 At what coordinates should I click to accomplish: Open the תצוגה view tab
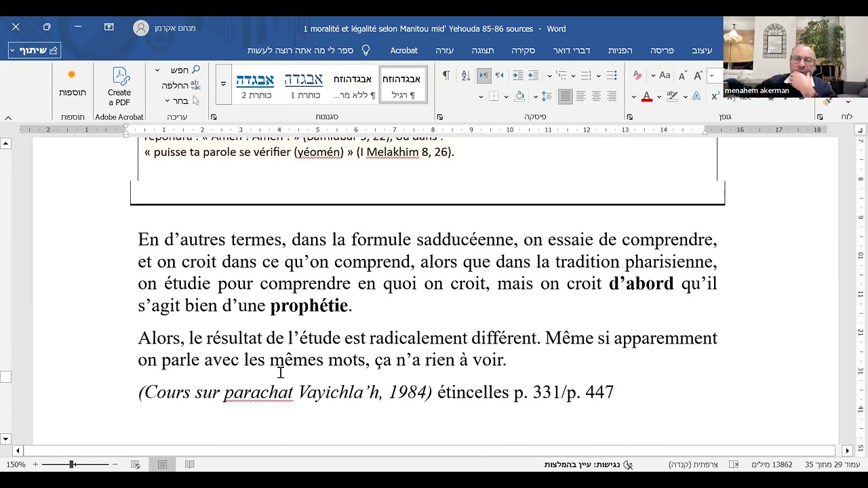coord(483,50)
